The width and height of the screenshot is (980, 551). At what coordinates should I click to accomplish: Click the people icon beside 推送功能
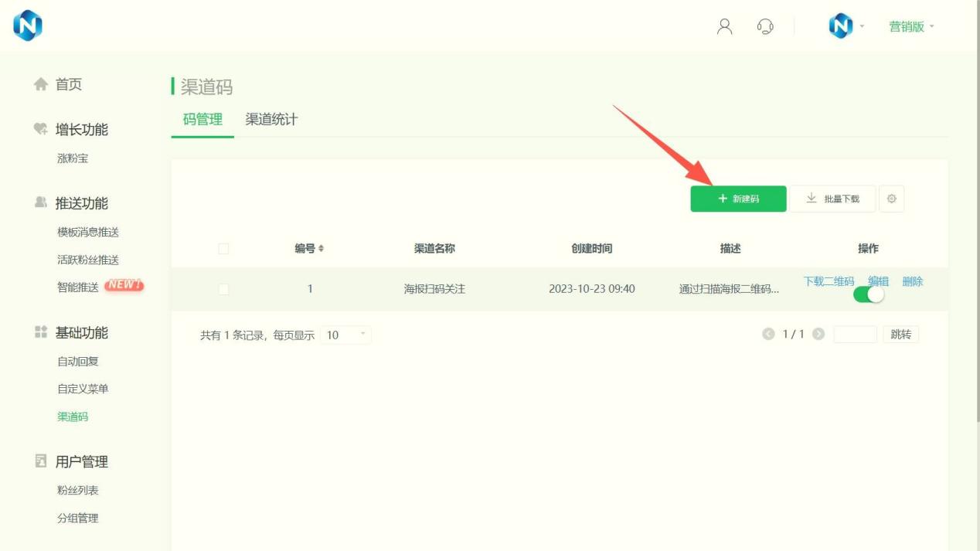pyautogui.click(x=41, y=202)
